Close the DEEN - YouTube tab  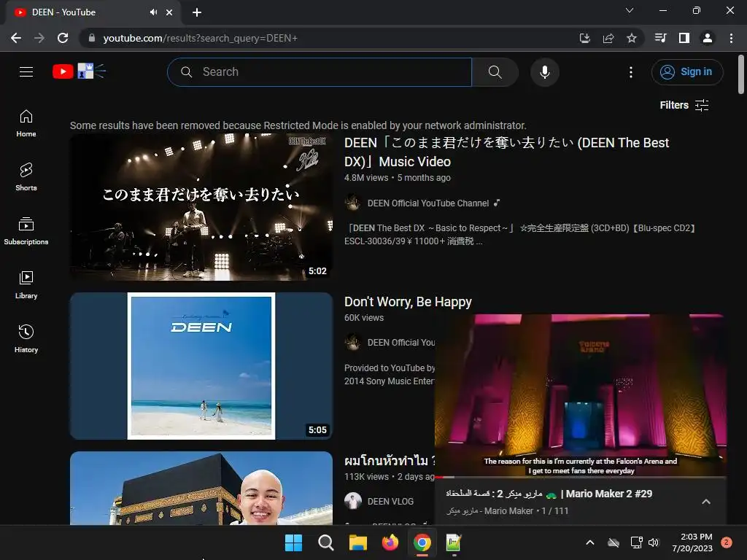point(169,12)
